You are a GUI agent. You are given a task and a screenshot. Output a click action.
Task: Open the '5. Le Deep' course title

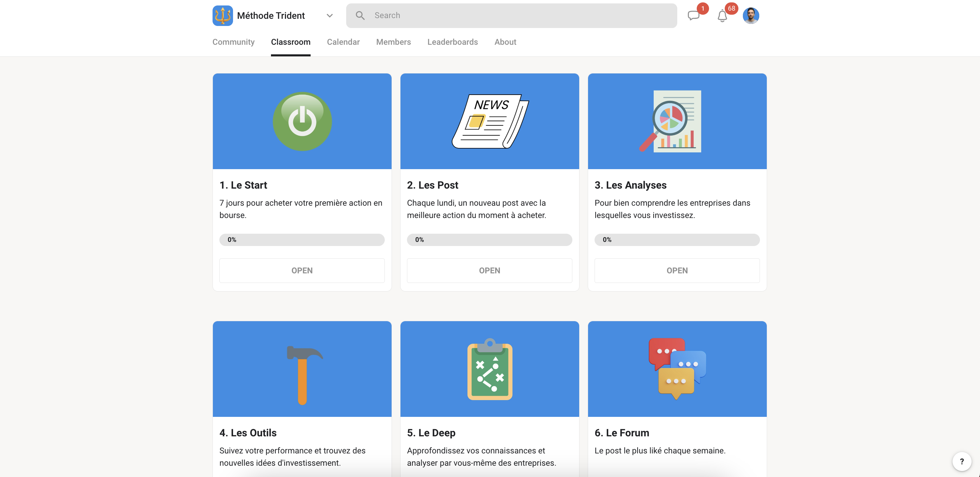tap(431, 433)
